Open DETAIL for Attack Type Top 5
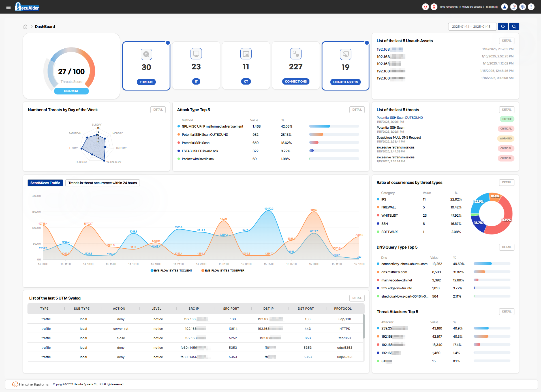This screenshot has width=541, height=392. [357, 110]
